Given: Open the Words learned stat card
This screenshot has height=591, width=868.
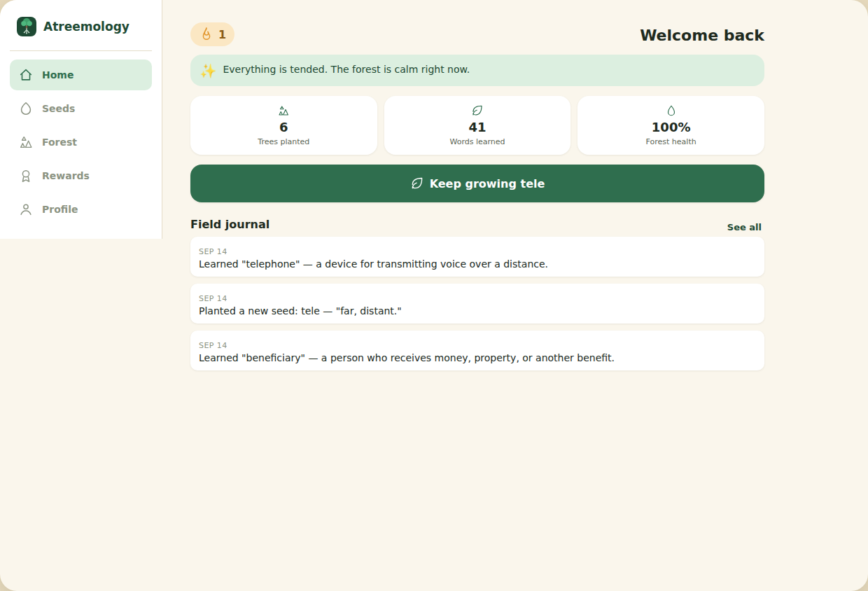Looking at the screenshot, I should pyautogui.click(x=477, y=125).
